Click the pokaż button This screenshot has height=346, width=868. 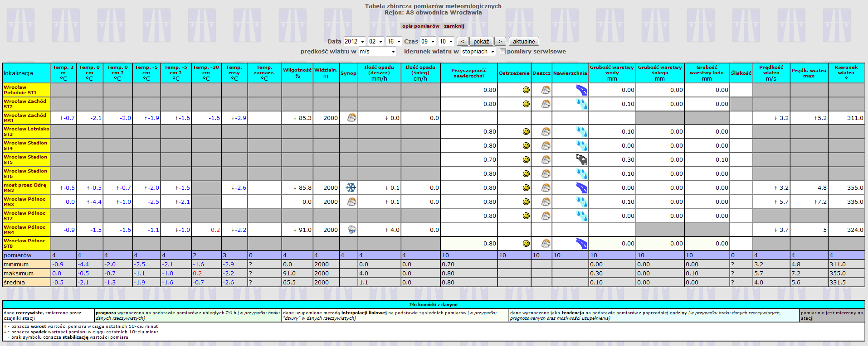click(x=481, y=41)
